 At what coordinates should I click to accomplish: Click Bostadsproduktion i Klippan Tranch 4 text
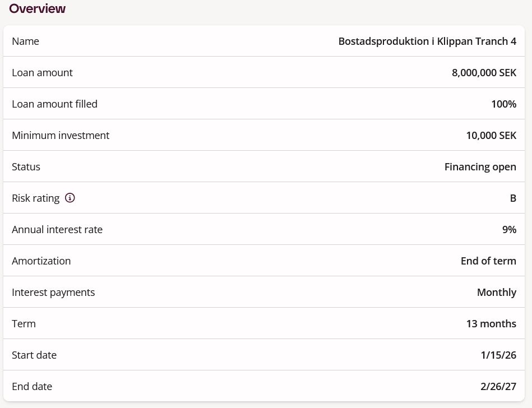pos(427,41)
